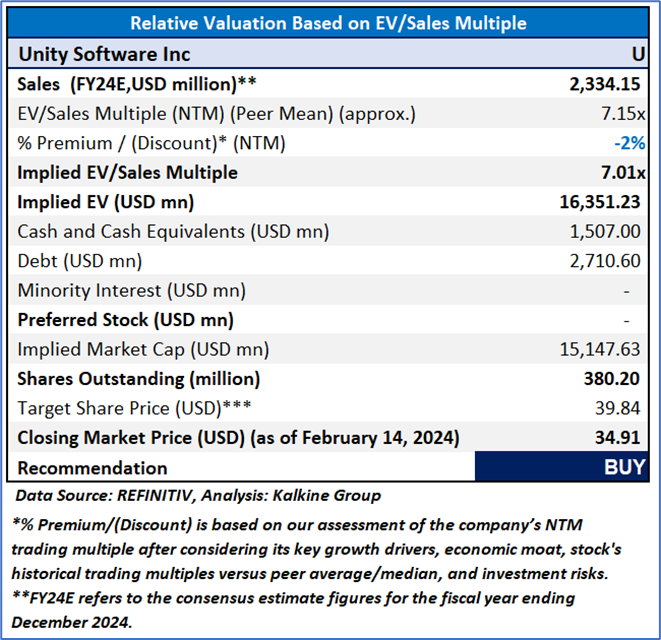Select the 'Implied EV (USD mn)' label
Image resolution: width=661 pixels, height=640 pixels.
tap(105, 202)
